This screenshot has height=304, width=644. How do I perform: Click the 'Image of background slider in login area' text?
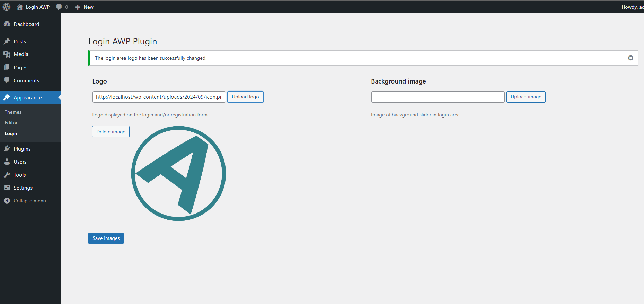pyautogui.click(x=415, y=115)
